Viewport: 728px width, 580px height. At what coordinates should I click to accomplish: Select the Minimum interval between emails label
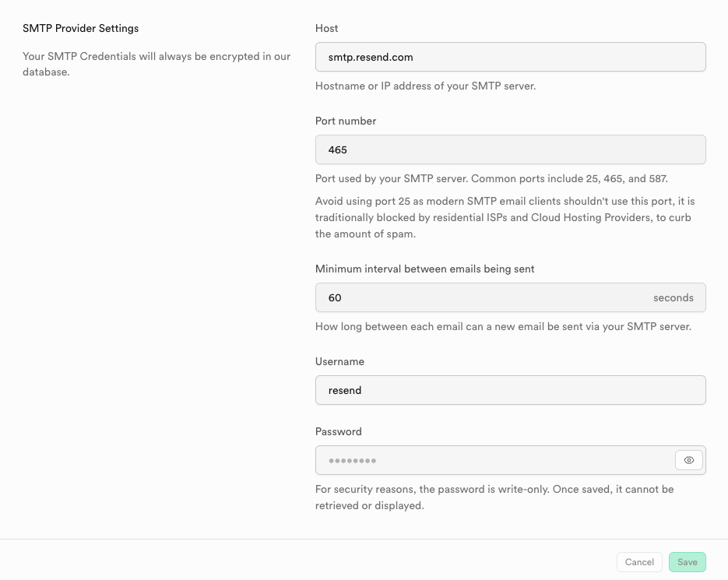[425, 269]
